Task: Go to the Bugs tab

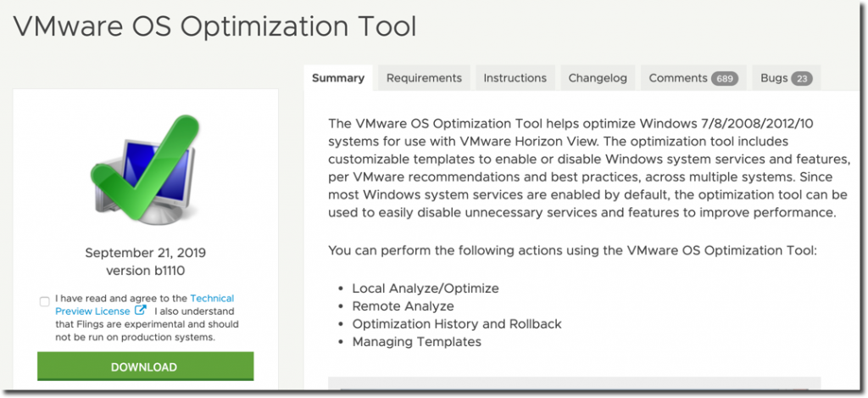Action: coord(773,78)
